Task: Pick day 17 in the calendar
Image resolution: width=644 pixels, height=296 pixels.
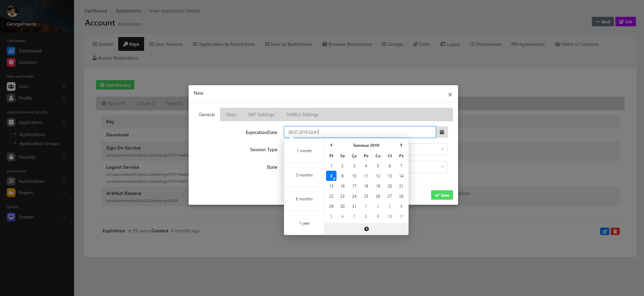Action: click(354, 186)
